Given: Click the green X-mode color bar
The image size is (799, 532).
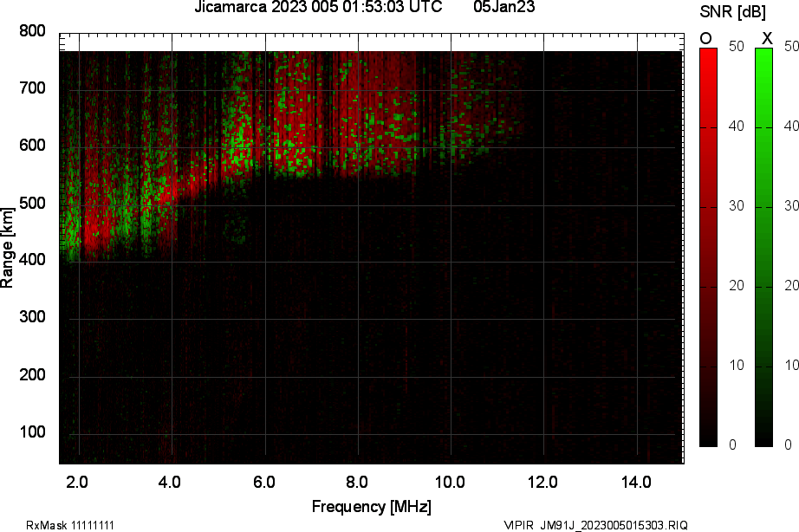Looking at the screenshot, I should (763, 247).
